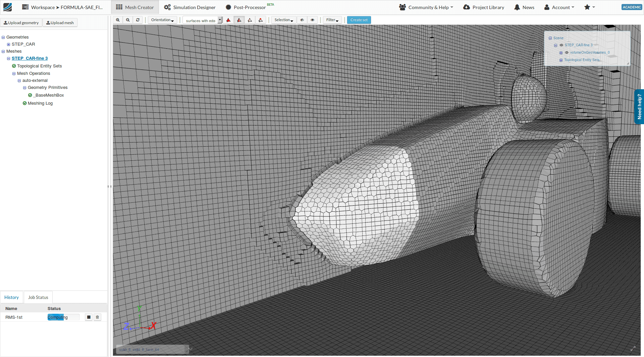644x357 pixels.
Task: Open the Filter dropdown
Action: pyautogui.click(x=332, y=20)
